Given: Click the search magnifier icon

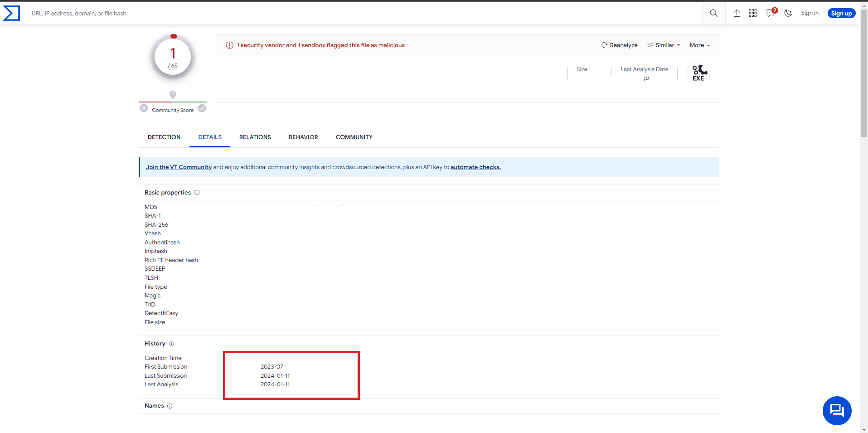Looking at the screenshot, I should (x=713, y=13).
